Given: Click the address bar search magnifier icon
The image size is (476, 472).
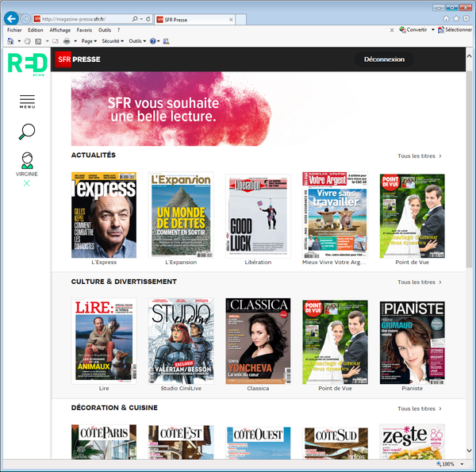Looking at the screenshot, I should (135, 19).
